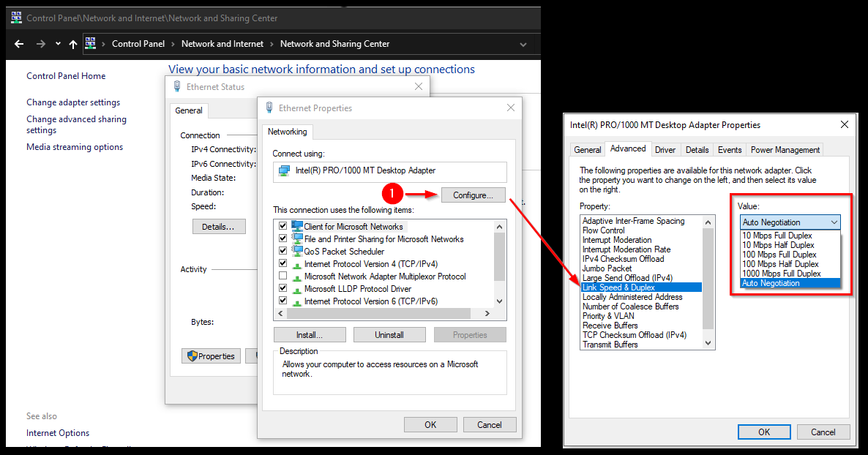Switch to the Events tab
Viewport: 868px width, 455px height.
pyautogui.click(x=730, y=150)
